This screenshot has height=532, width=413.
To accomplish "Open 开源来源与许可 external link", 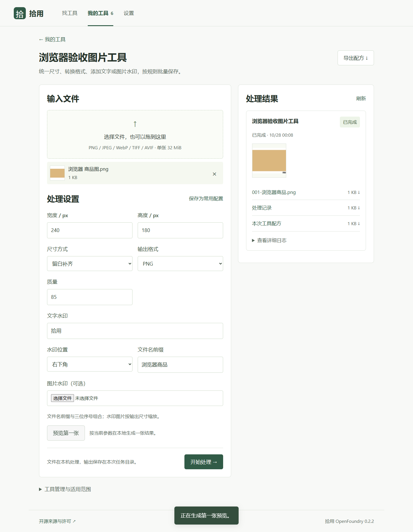I will (57, 521).
